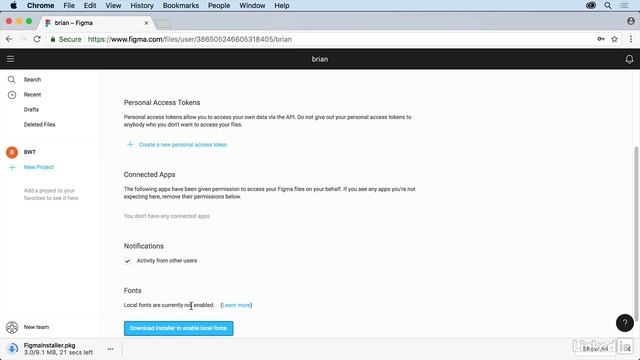Click the Search label in sidebar
Screen dimensions: 640x360
tap(32, 80)
